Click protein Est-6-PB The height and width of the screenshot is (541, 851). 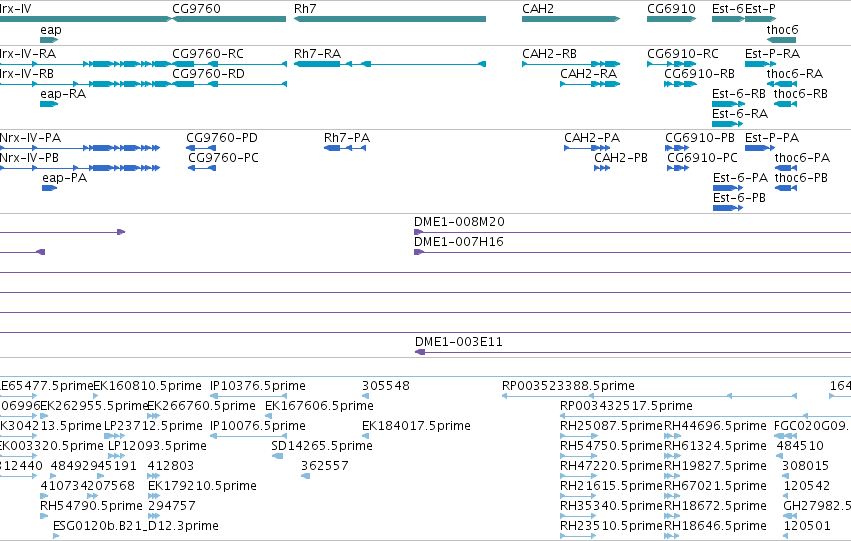click(728, 208)
